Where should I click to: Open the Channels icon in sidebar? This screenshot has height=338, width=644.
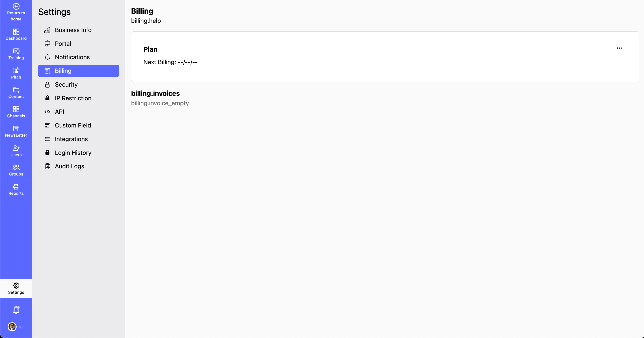[x=16, y=109]
